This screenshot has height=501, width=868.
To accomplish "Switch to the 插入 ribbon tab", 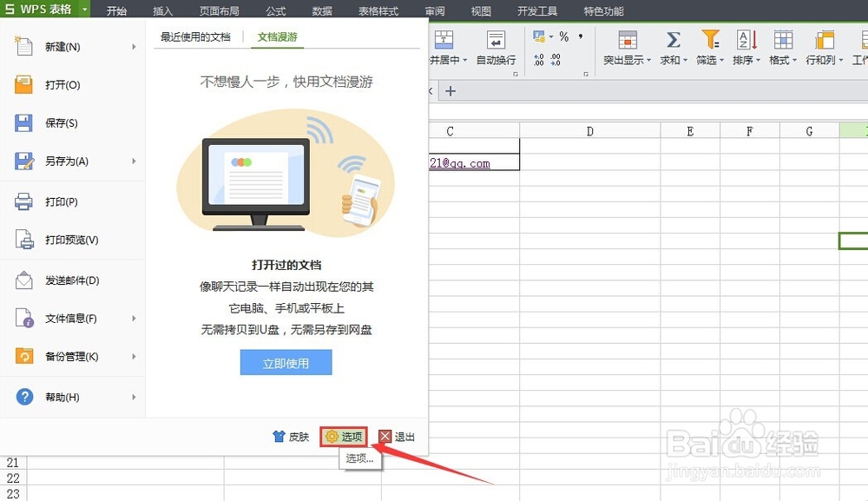I will tap(163, 11).
